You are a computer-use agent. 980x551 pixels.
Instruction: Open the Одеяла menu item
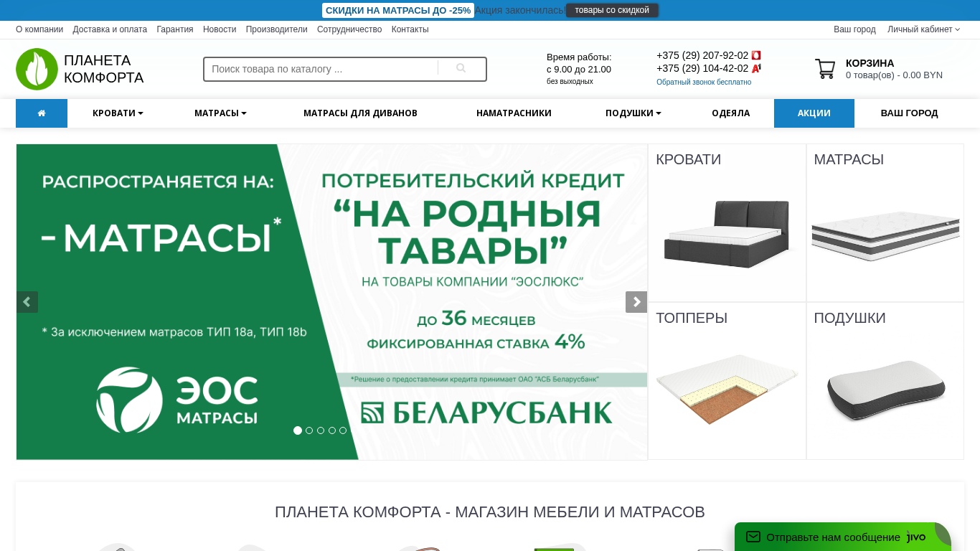click(x=730, y=113)
